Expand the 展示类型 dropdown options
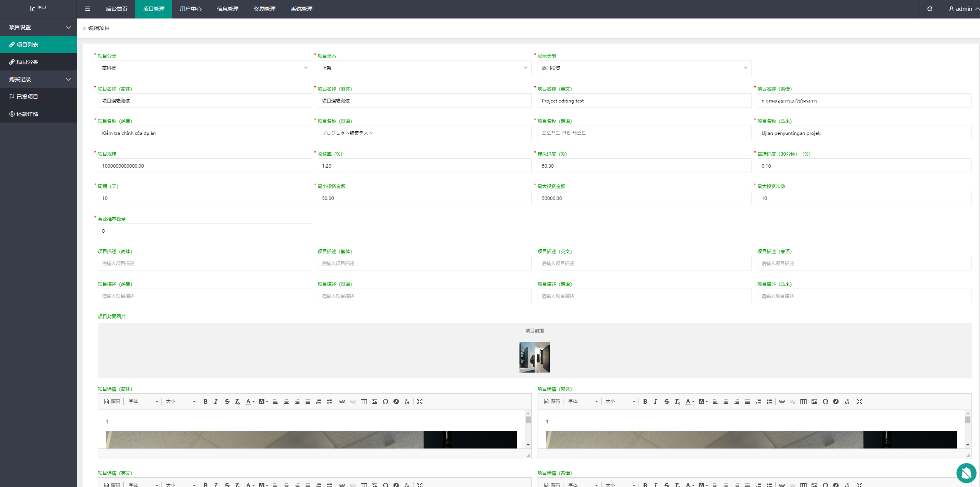Screen dimensions: 980x487 pyautogui.click(x=745, y=68)
